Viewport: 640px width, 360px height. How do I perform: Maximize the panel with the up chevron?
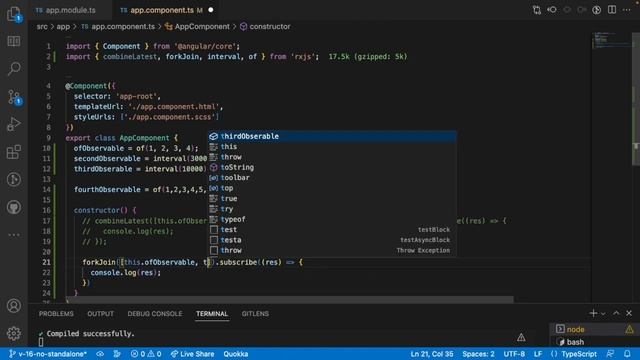616,313
